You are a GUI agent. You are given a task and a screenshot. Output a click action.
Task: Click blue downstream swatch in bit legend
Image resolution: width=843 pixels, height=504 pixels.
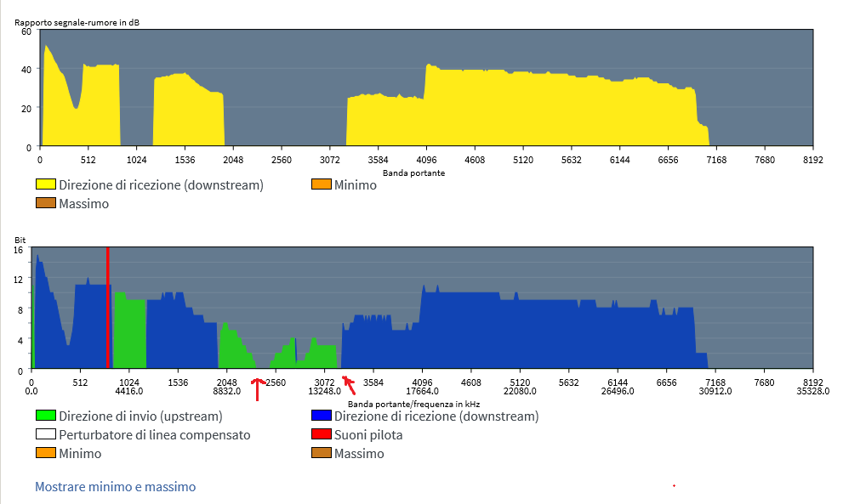click(x=321, y=416)
